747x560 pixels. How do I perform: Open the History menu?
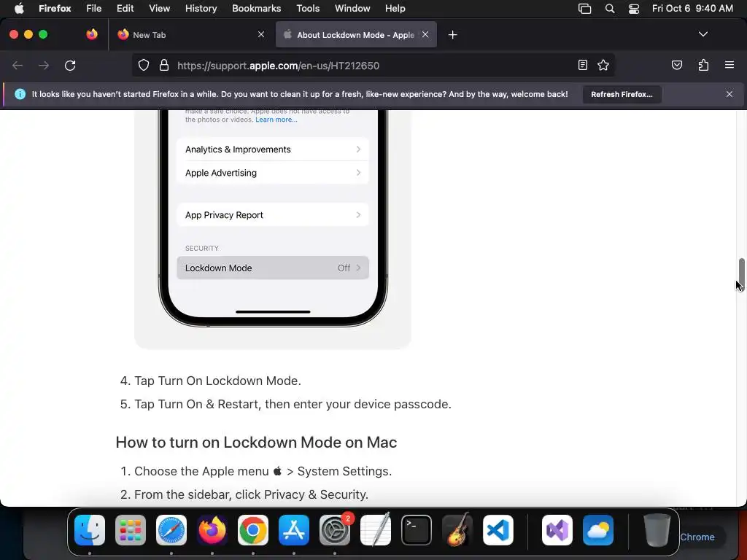[x=201, y=8]
